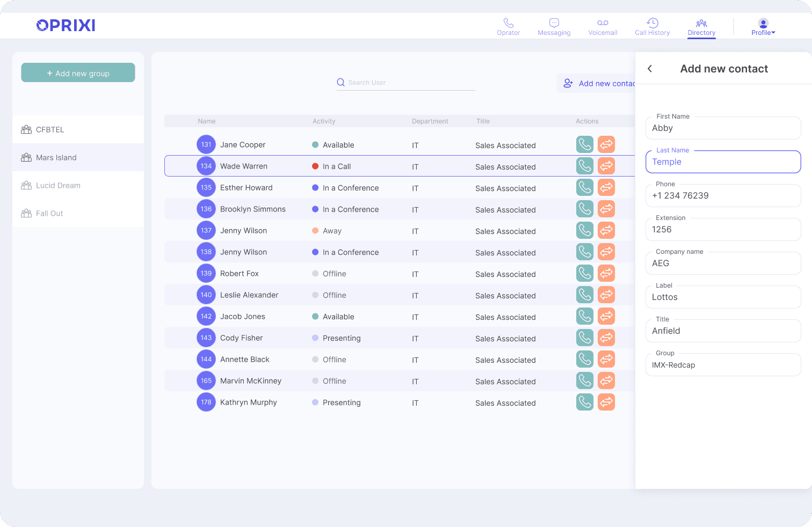Switch to the Directory tab
This screenshot has height=527, width=812.
701,27
